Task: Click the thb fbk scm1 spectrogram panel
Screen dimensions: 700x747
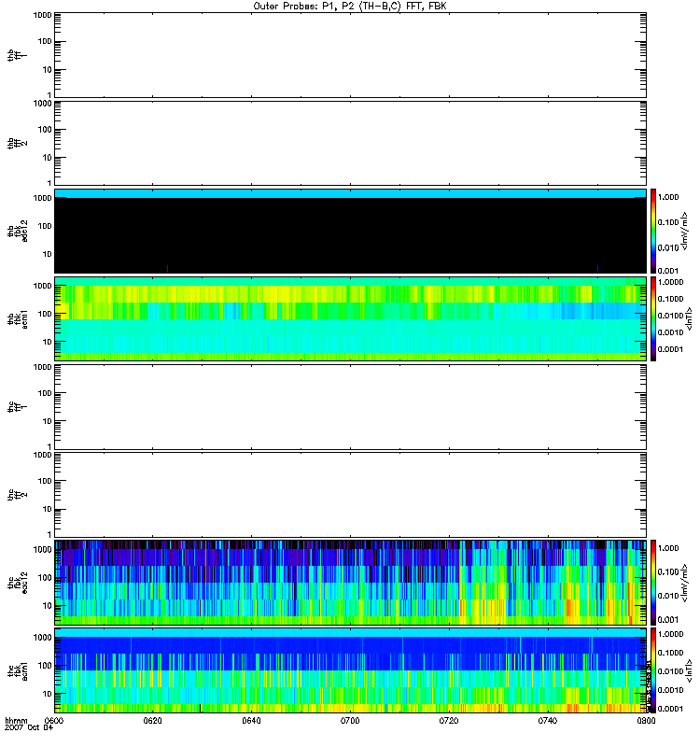Action: click(x=350, y=318)
